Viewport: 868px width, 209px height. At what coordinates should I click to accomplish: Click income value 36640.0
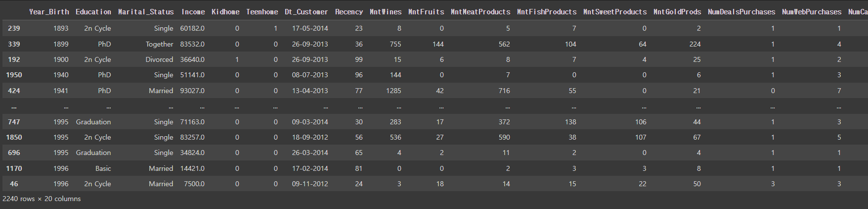tap(192, 59)
